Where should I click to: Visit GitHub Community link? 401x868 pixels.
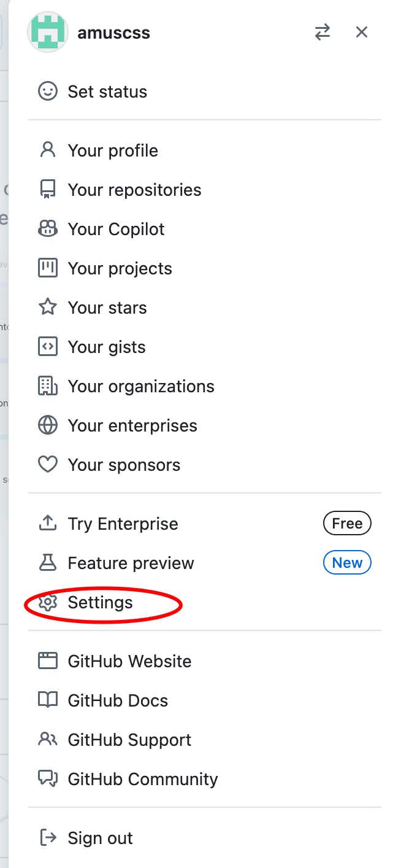point(143,779)
